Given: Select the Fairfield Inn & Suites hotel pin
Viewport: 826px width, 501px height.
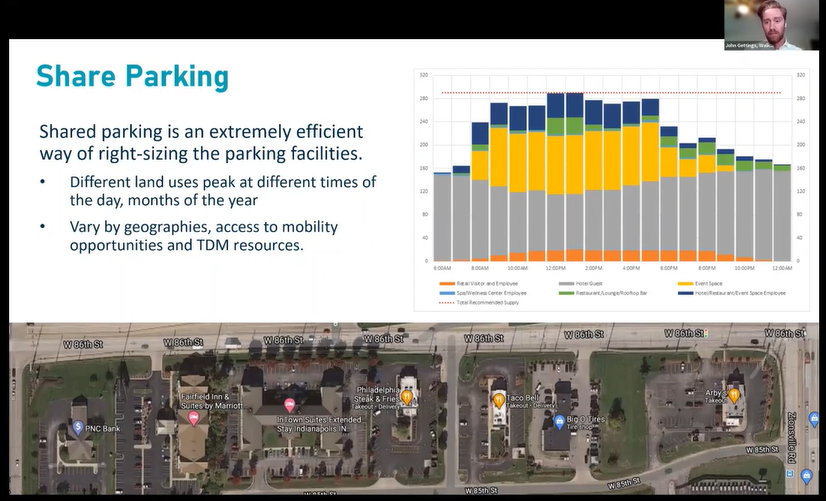Looking at the screenshot, I should point(193,419).
